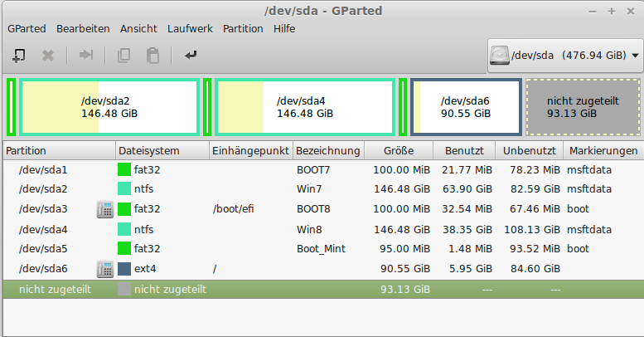Screen dimensions: 644x337
Task: Select the /dev/sda1 partition row
Action: tap(323, 169)
